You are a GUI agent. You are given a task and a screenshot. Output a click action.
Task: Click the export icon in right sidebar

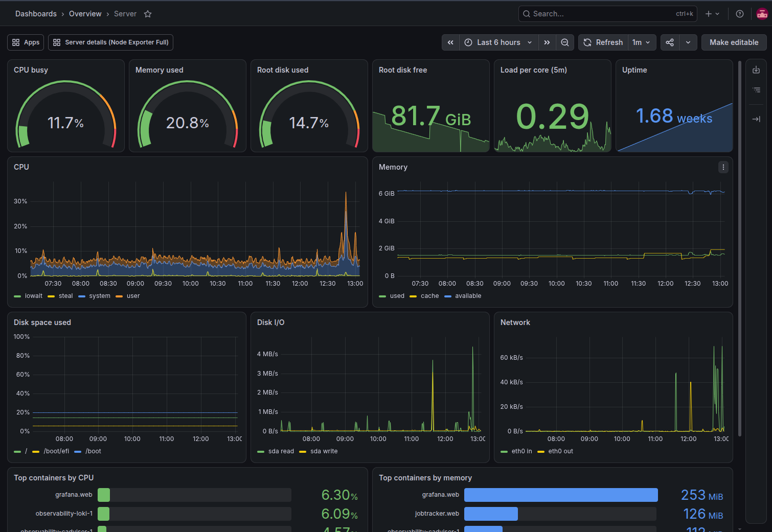click(x=756, y=70)
